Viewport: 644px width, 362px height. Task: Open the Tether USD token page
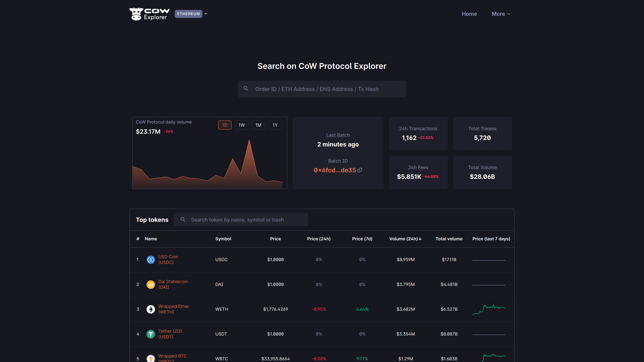click(170, 334)
